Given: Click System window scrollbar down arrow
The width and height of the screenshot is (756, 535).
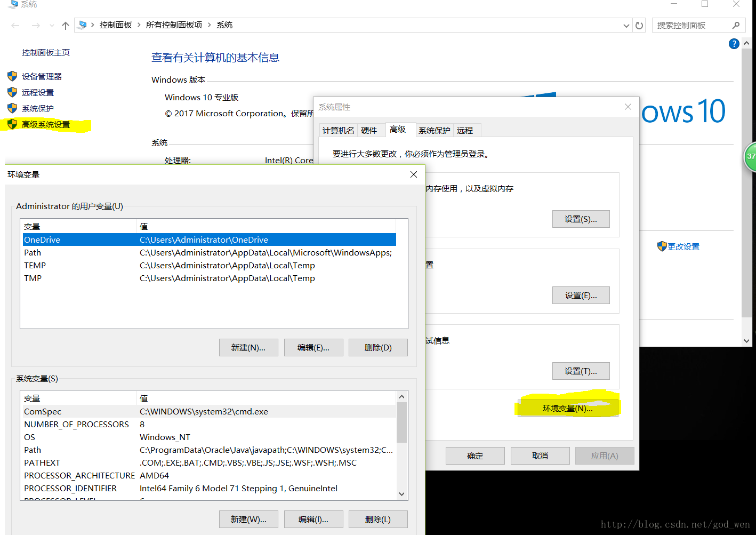Looking at the screenshot, I should click(x=746, y=341).
